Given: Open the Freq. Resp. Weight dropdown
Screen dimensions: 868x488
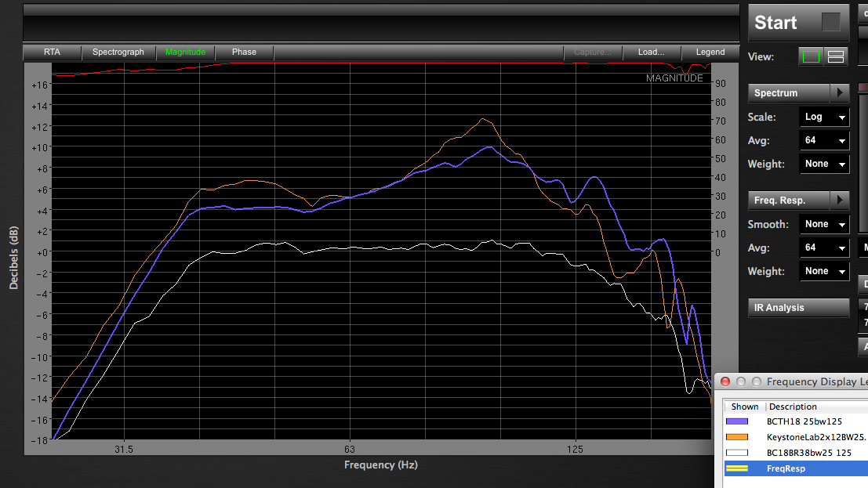Looking at the screenshot, I should pos(824,271).
